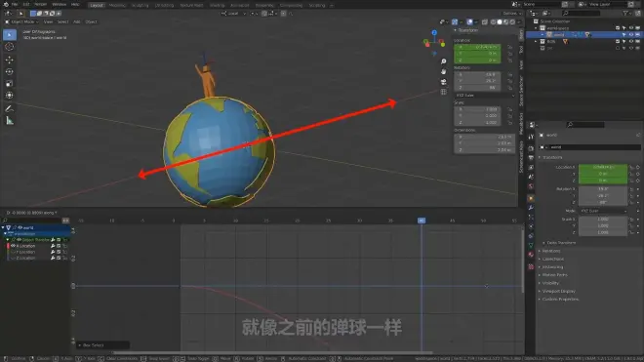Toggle the camera view icon
This screenshot has height=362, width=644.
[444, 82]
